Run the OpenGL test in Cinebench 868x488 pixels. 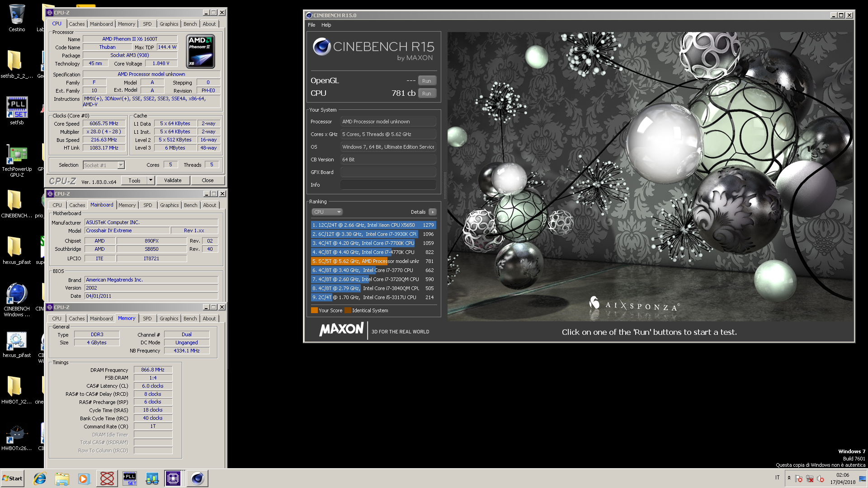coord(427,81)
